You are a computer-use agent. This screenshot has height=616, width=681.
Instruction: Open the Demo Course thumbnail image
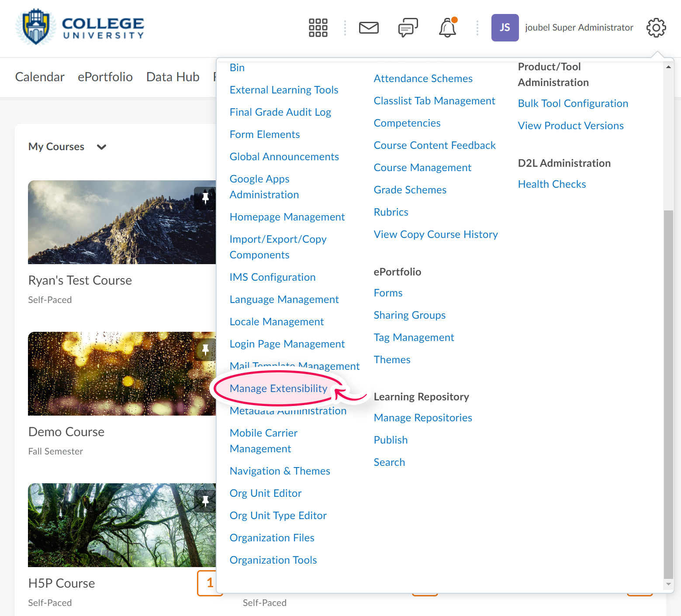coord(122,374)
